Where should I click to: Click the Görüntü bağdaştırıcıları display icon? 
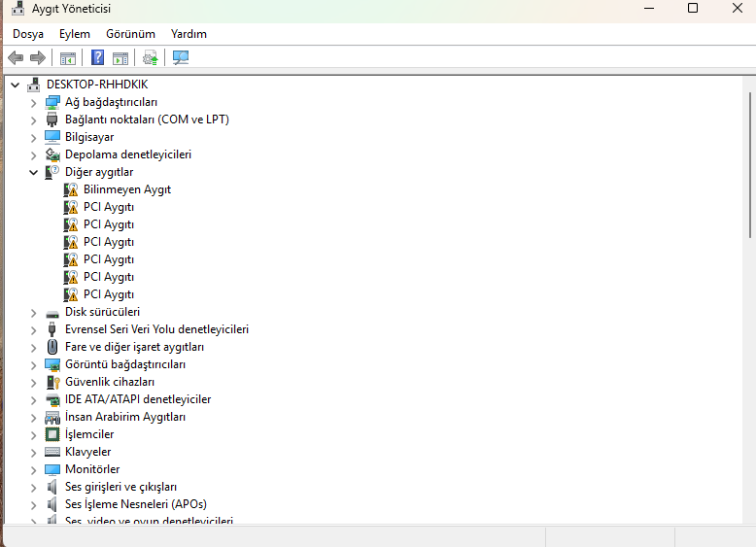coord(52,364)
